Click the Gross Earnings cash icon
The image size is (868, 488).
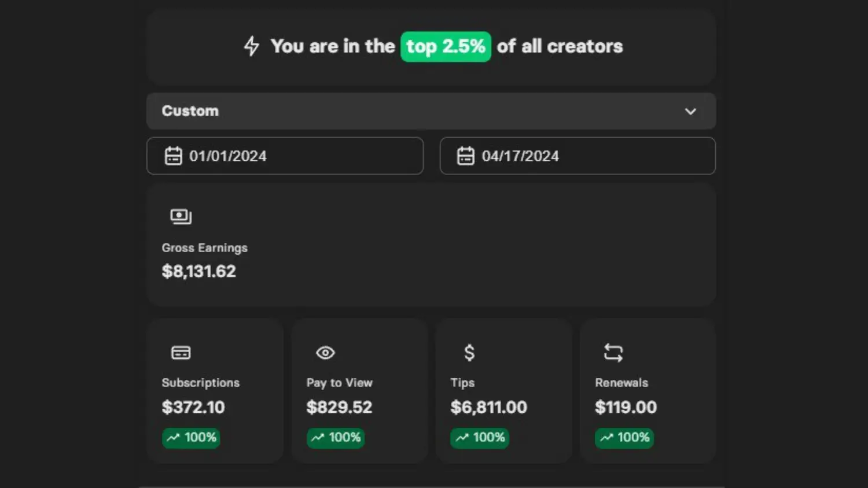(181, 216)
